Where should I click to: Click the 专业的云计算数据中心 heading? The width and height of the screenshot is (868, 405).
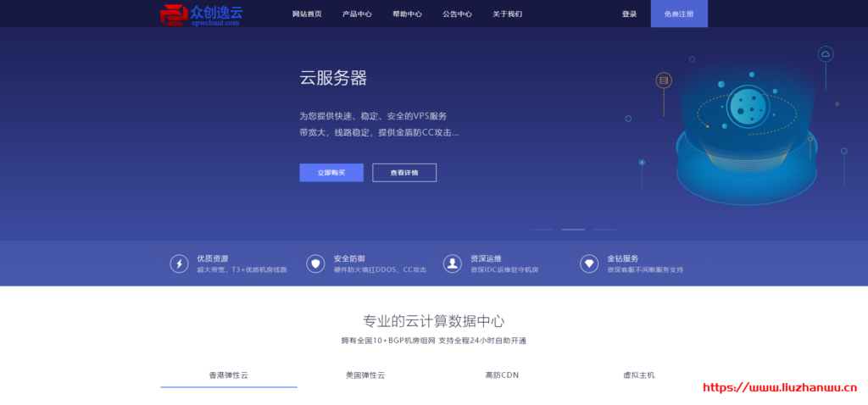(x=433, y=321)
